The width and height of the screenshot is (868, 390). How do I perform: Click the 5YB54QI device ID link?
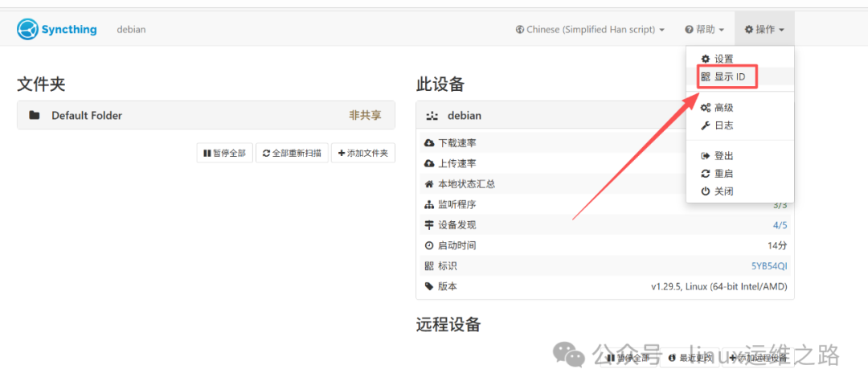click(x=769, y=266)
